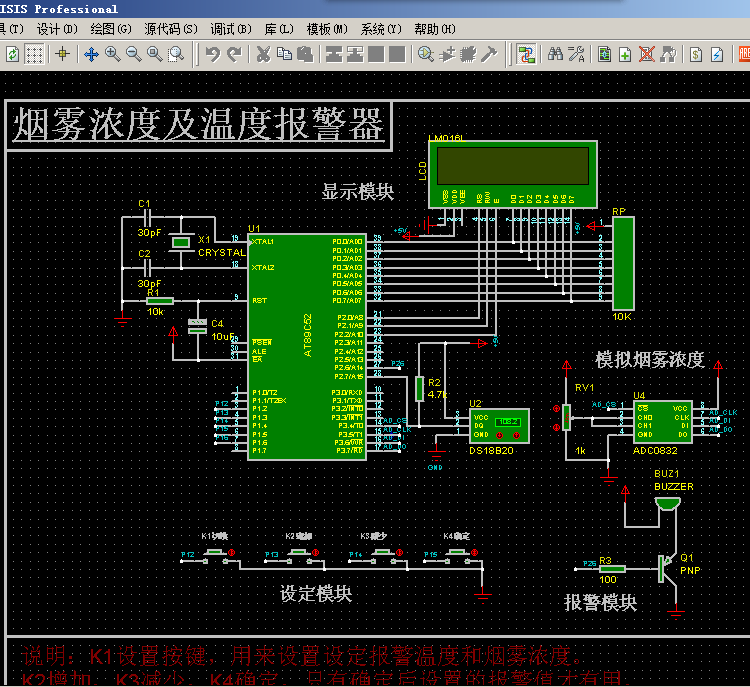Click DS18B20 left red temperature adjust button

[499, 435]
